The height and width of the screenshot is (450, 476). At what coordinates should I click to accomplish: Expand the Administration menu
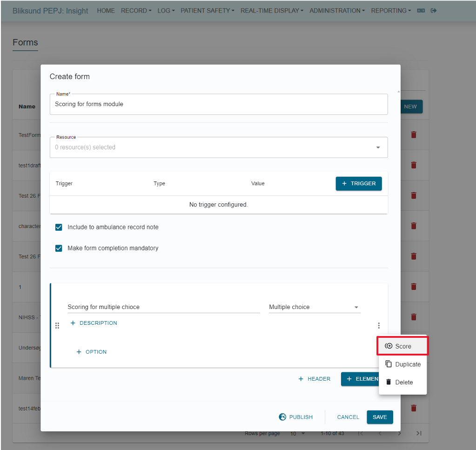pyautogui.click(x=337, y=11)
